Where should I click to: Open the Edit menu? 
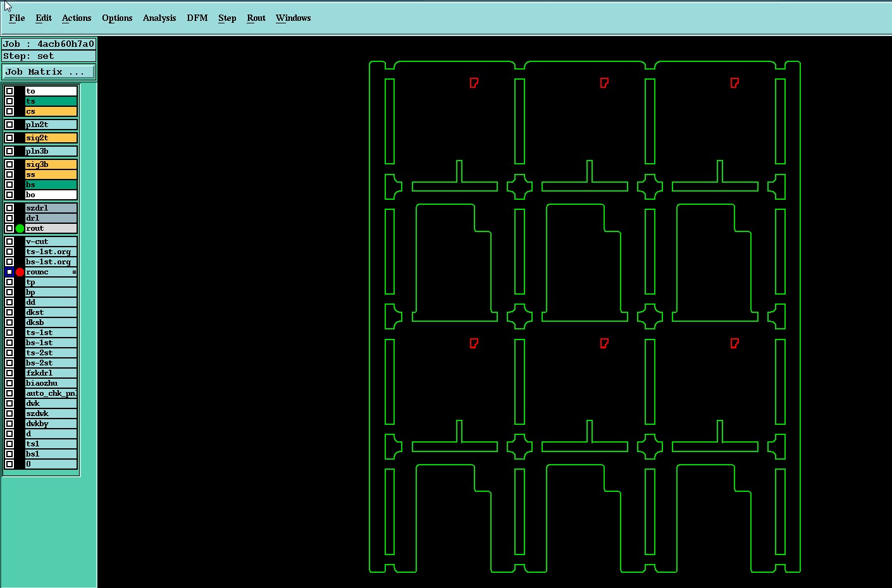[44, 18]
